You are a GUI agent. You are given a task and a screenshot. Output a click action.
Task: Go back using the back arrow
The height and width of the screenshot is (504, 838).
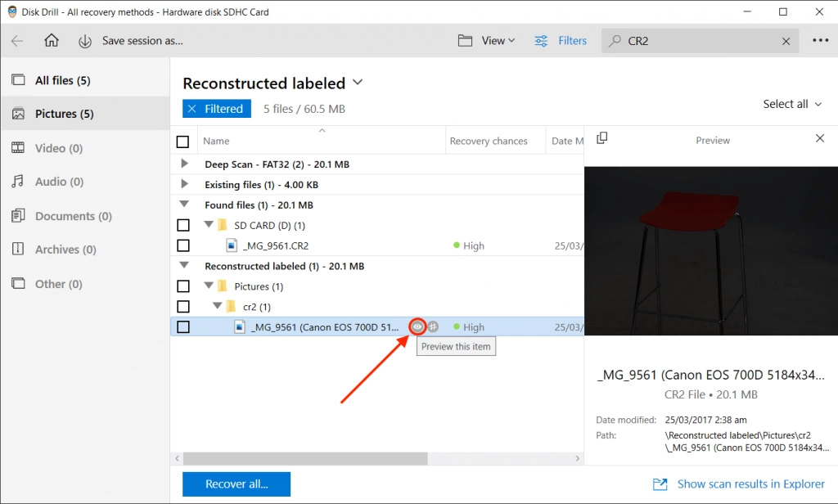point(17,41)
